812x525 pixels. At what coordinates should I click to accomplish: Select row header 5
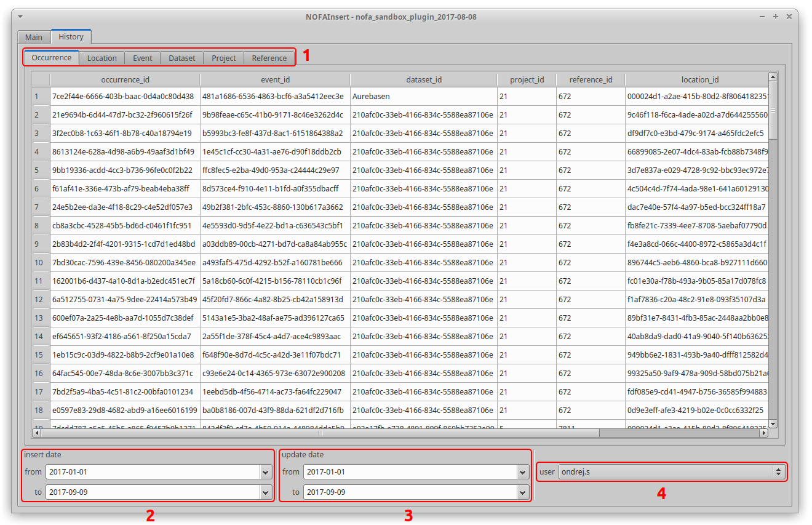(x=41, y=170)
